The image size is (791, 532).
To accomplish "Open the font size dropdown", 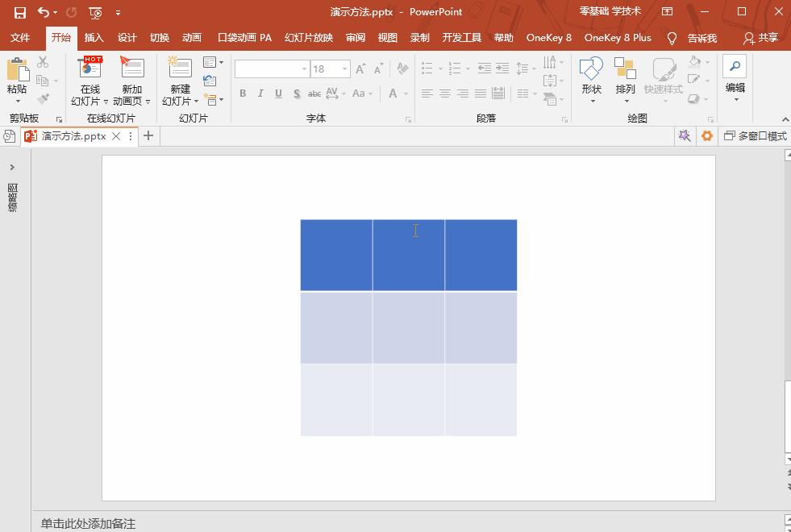I will pyautogui.click(x=344, y=69).
